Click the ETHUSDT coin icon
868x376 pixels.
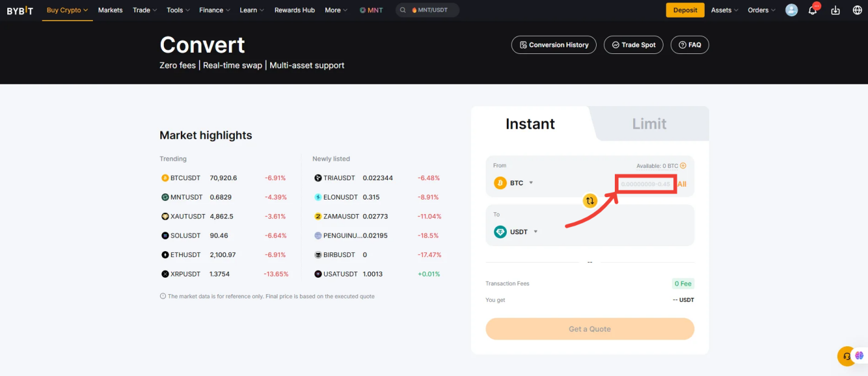[x=164, y=255]
